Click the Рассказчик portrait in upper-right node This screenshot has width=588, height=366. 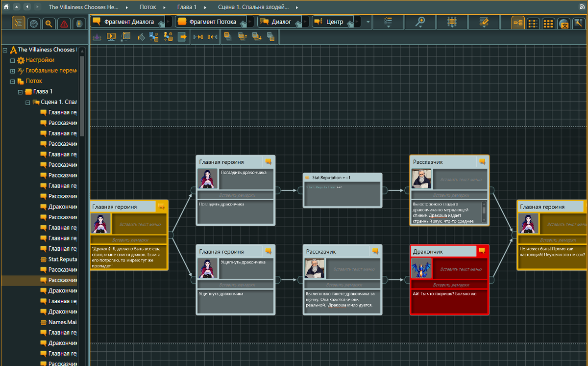(x=421, y=179)
